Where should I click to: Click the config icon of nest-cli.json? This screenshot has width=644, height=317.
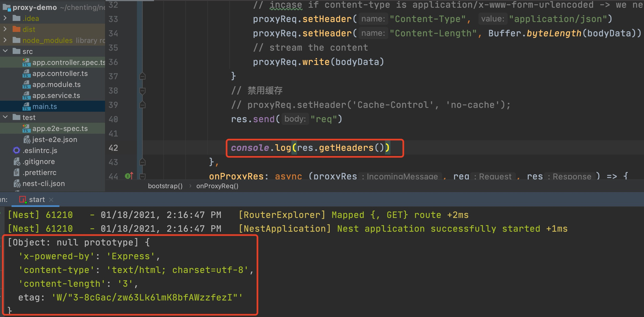[17, 184]
